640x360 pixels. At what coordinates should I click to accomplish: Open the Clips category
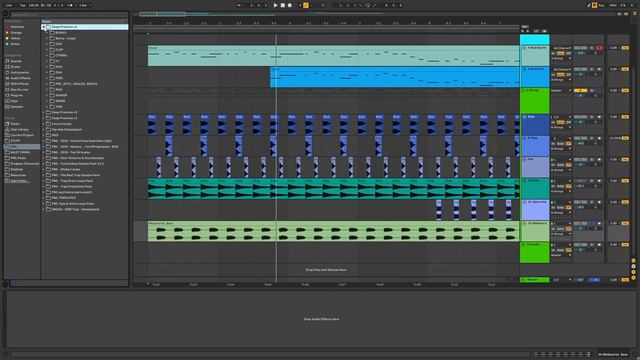point(14,101)
